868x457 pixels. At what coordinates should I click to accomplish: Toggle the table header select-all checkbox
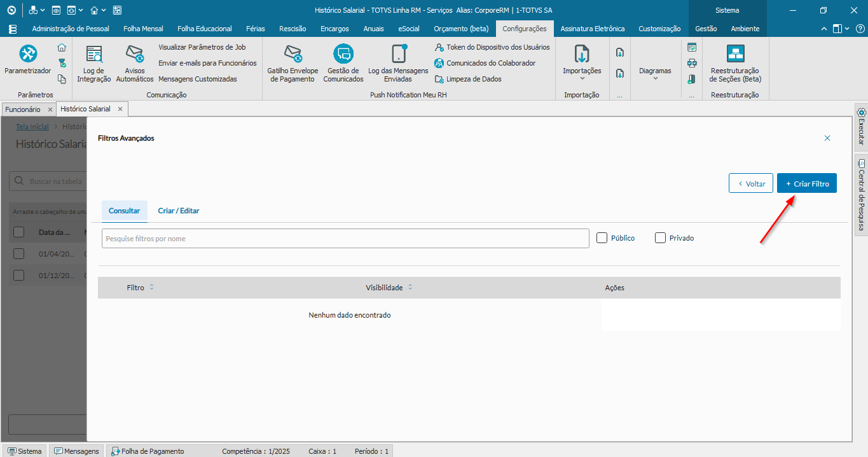click(19, 232)
